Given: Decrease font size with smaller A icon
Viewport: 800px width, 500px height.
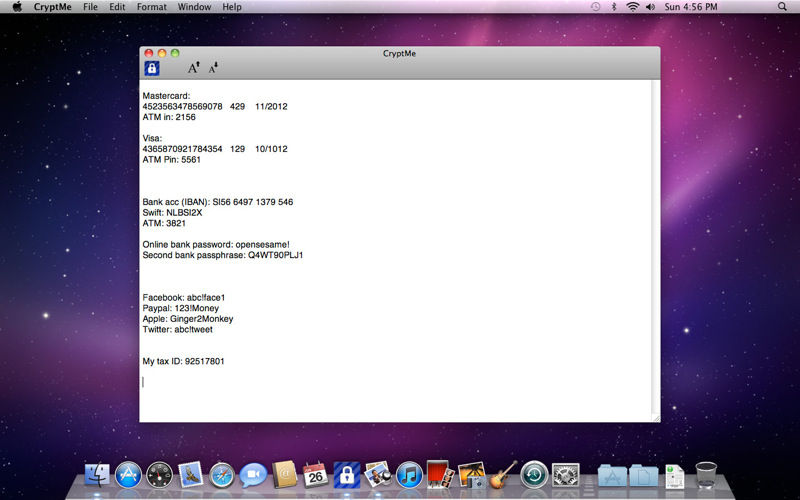Looking at the screenshot, I should click(x=213, y=67).
